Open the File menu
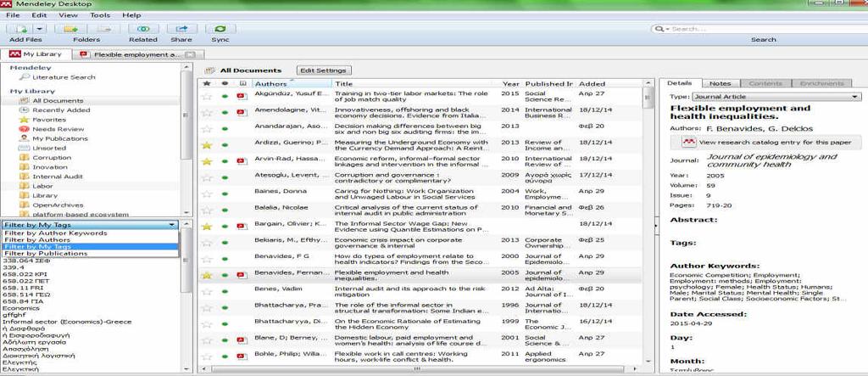Screen dimensions: 868x376 [x=13, y=15]
